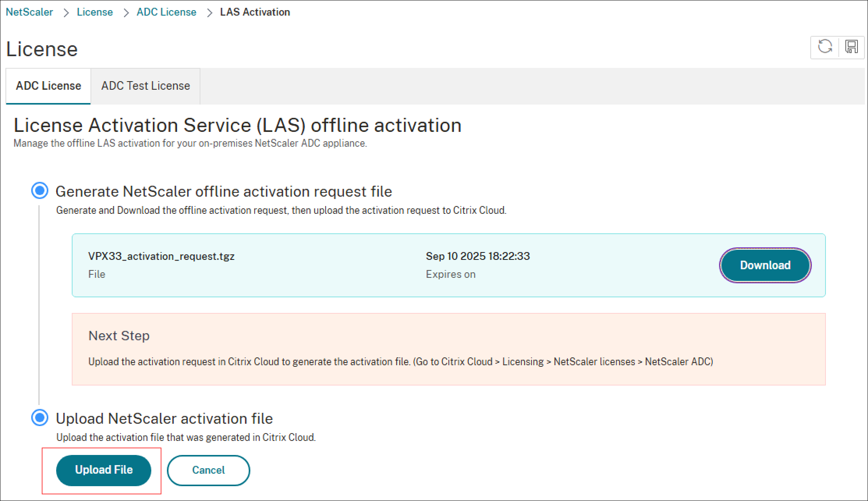Go to NetScaler breadcrumb link
The image size is (868, 501).
pyautogui.click(x=29, y=12)
